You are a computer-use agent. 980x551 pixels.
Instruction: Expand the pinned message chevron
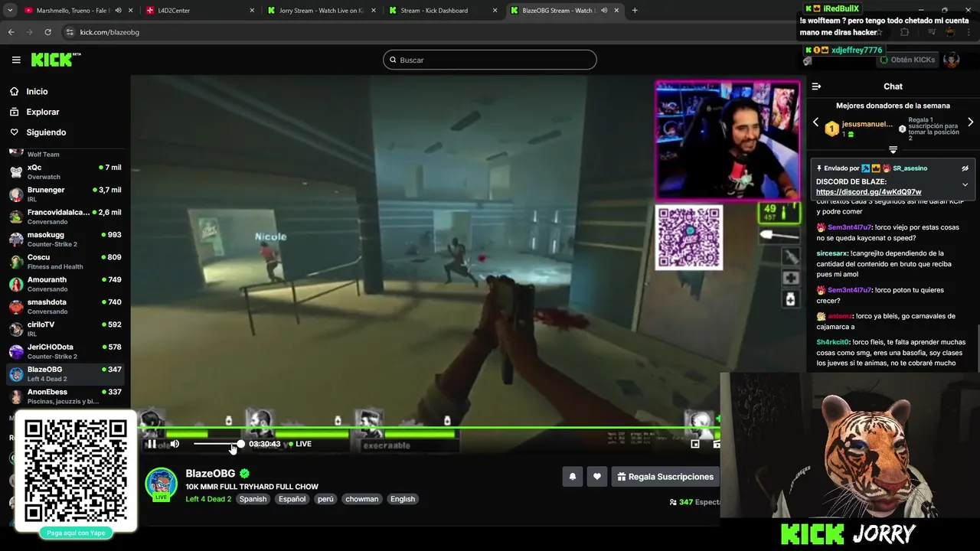coord(965,184)
